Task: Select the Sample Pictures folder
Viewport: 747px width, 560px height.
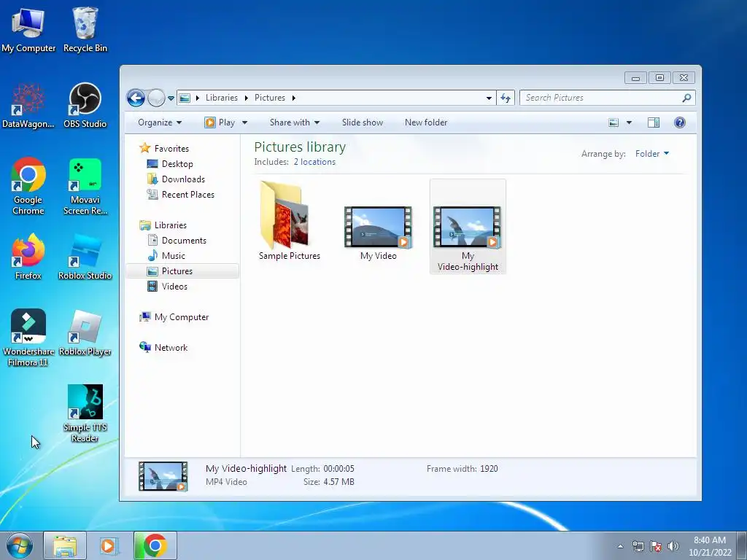Action: pos(289,222)
